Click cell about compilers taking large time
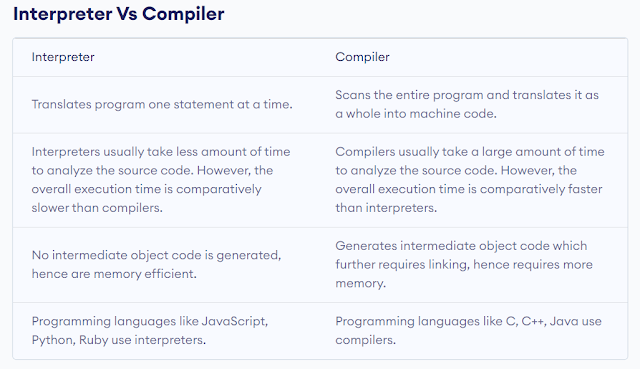The width and height of the screenshot is (640, 369). [x=469, y=180]
